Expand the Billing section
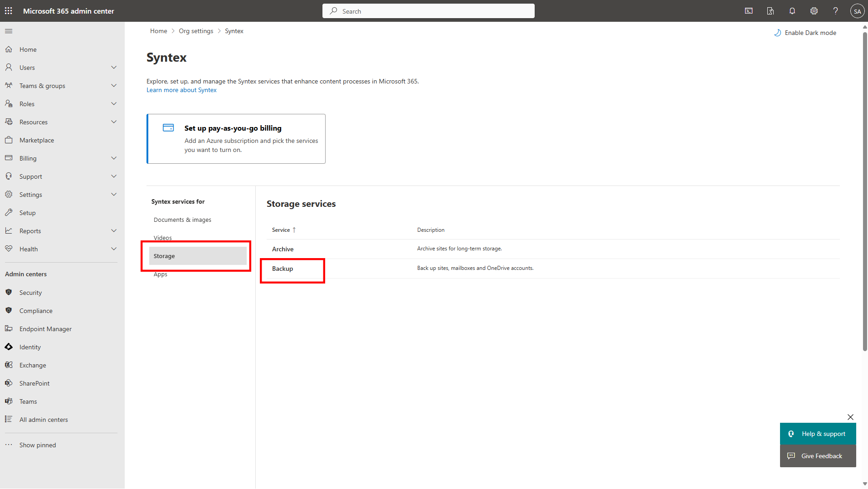868x489 pixels. coord(114,158)
